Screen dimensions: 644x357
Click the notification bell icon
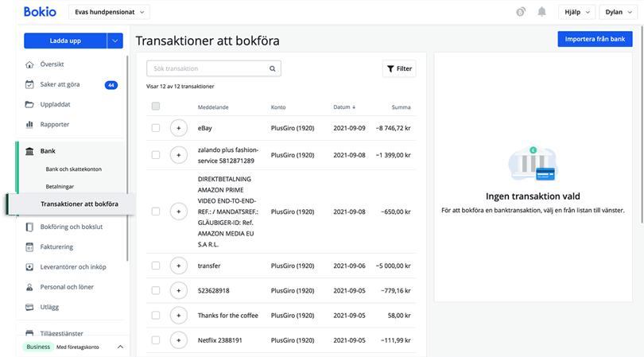tap(542, 12)
